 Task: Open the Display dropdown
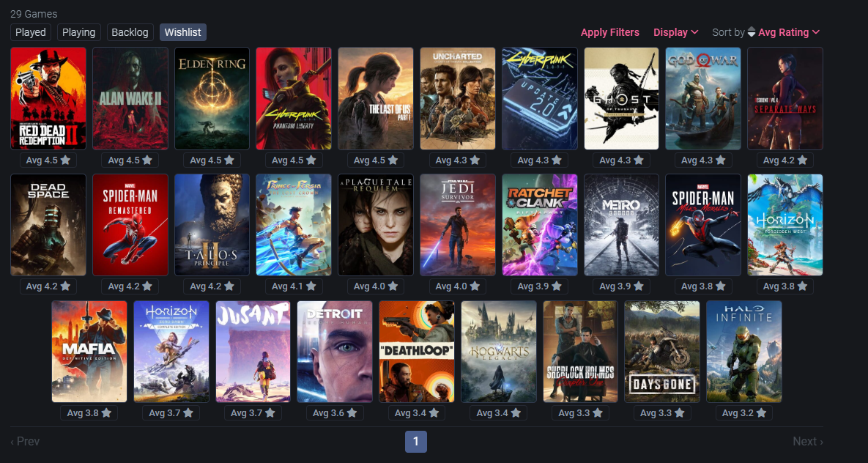tap(676, 32)
